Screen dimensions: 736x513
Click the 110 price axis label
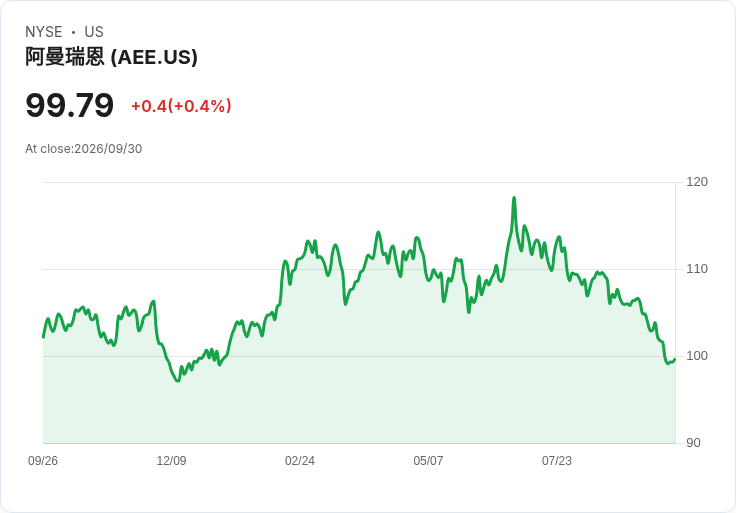click(697, 269)
